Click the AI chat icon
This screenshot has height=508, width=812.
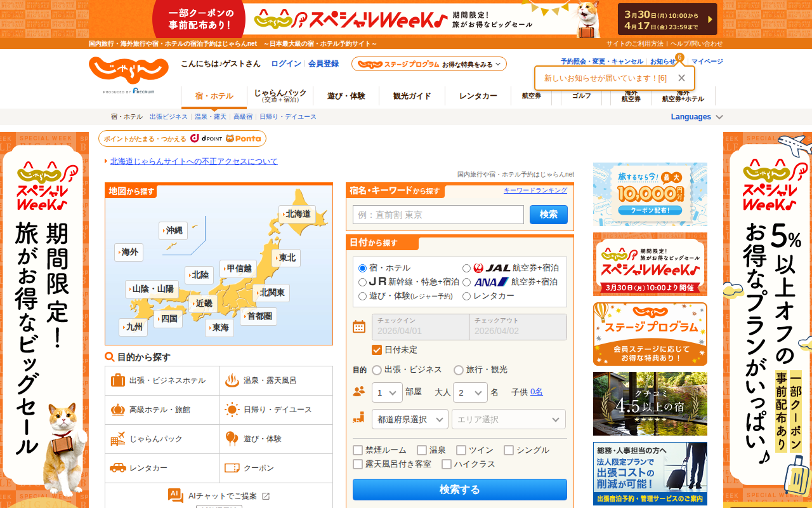pyautogui.click(x=176, y=496)
